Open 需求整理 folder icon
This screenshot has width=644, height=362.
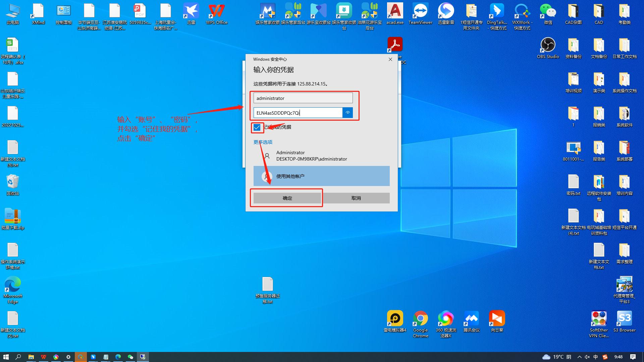tap(625, 253)
